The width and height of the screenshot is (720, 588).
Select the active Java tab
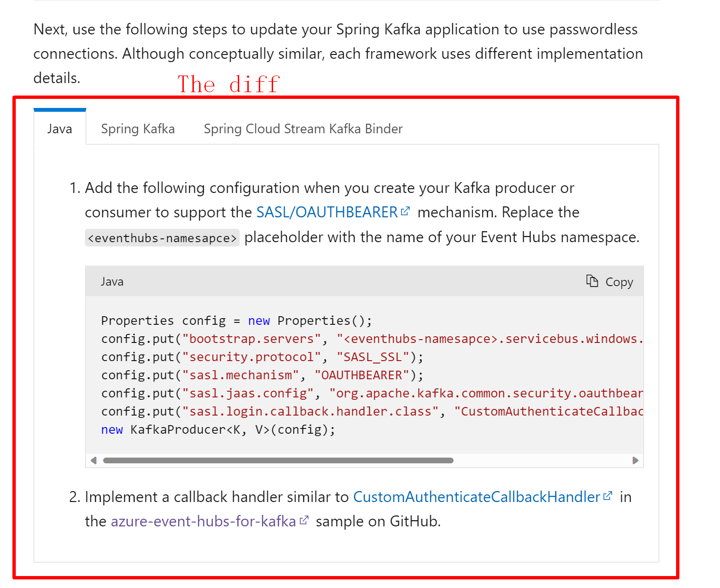pyautogui.click(x=60, y=128)
